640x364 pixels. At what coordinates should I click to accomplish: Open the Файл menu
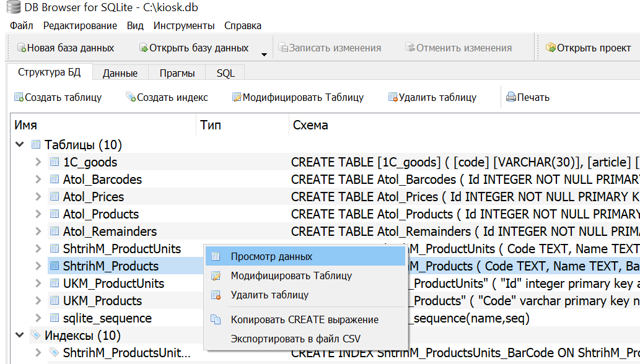(x=21, y=25)
